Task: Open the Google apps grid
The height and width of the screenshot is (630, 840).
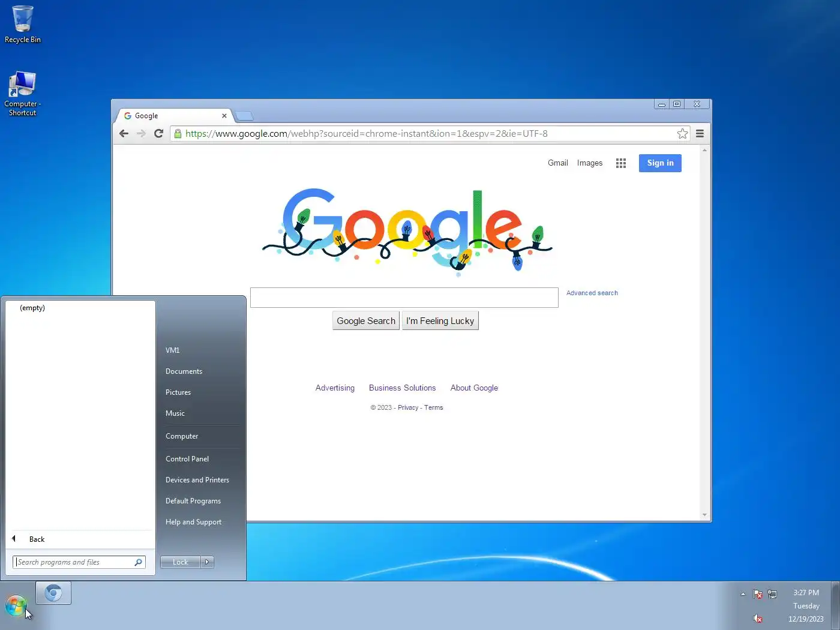Action: click(x=621, y=163)
